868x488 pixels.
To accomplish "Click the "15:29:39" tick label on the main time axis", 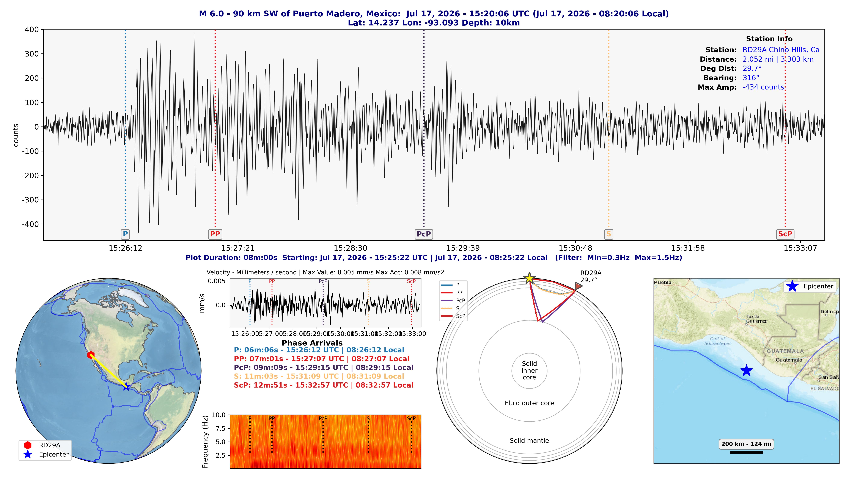I will pyautogui.click(x=463, y=248).
